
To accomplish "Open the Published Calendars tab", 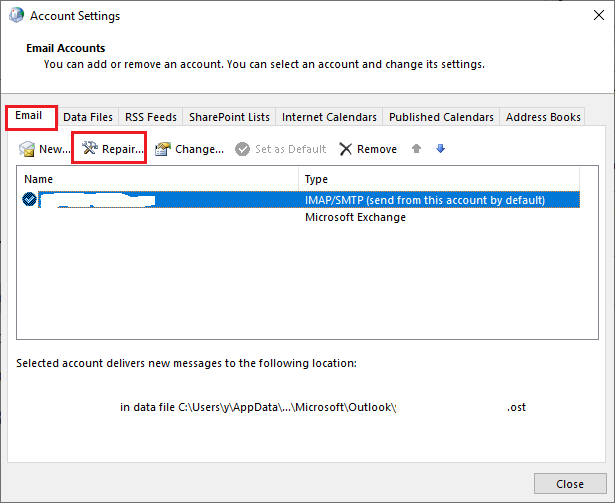I will 441,117.
